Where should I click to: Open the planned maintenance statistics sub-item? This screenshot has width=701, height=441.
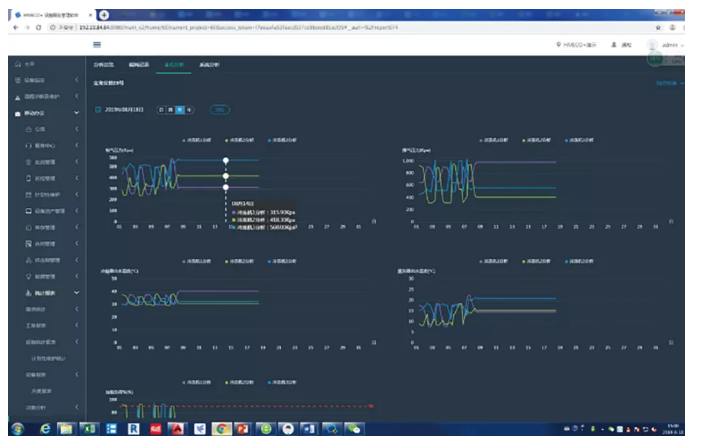click(48, 358)
